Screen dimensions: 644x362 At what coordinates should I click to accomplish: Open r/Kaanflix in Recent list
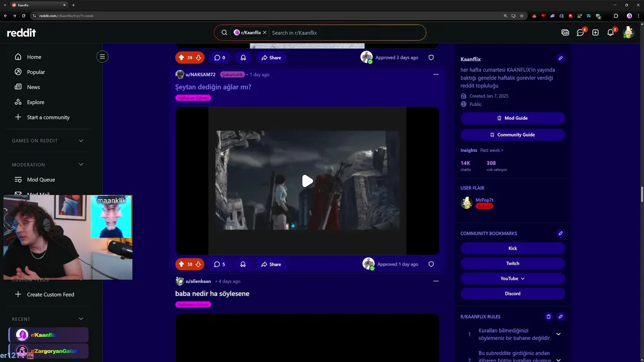49,335
